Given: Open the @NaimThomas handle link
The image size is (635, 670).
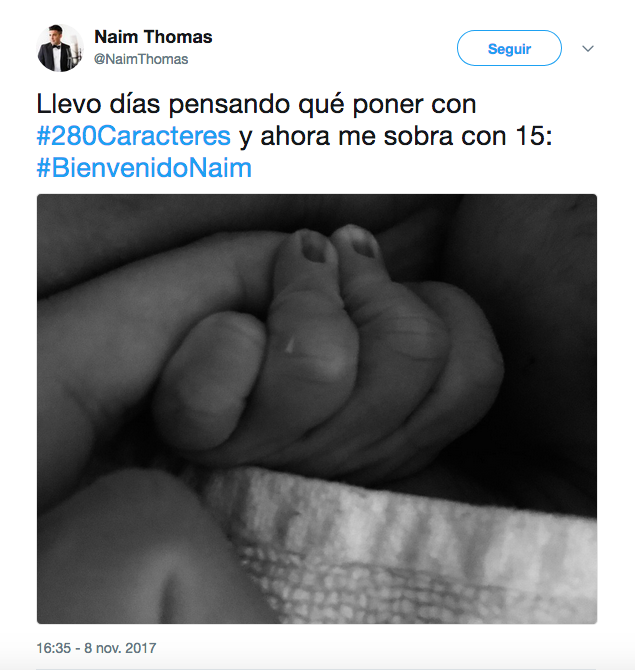Looking at the screenshot, I should click(141, 59).
